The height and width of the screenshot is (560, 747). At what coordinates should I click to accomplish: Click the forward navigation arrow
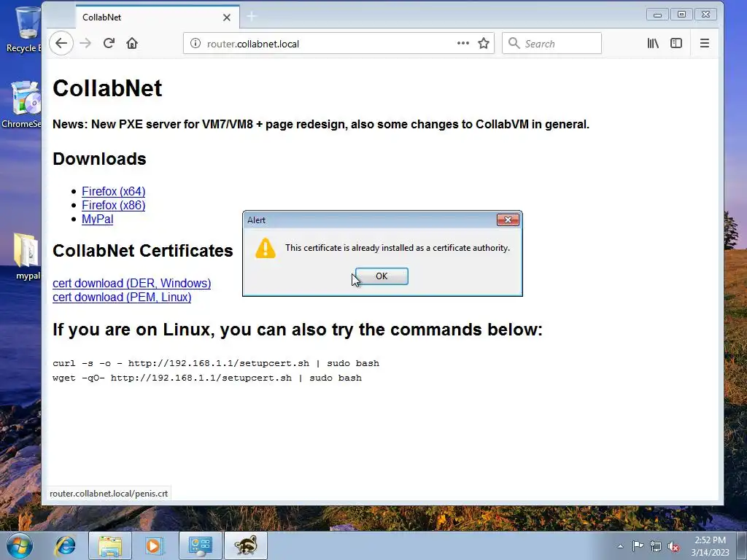point(85,43)
